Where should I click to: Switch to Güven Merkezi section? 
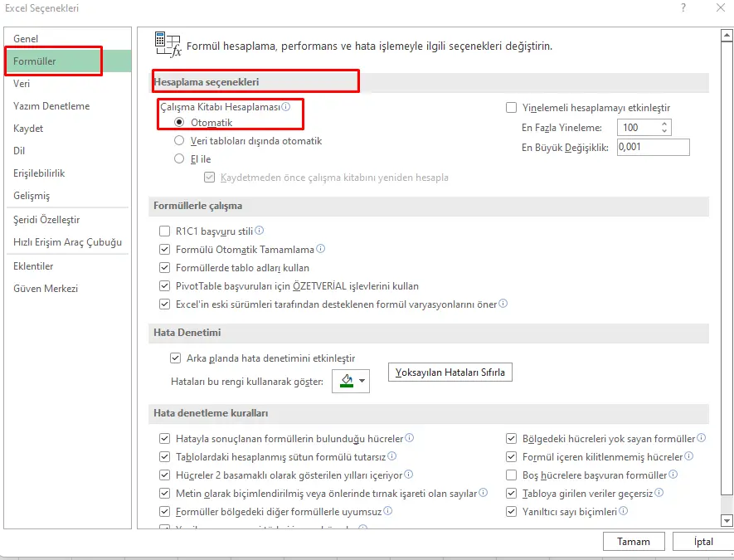[x=46, y=289]
